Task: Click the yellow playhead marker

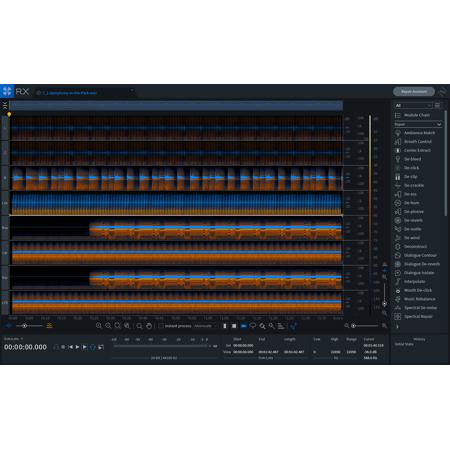Action: [9, 114]
